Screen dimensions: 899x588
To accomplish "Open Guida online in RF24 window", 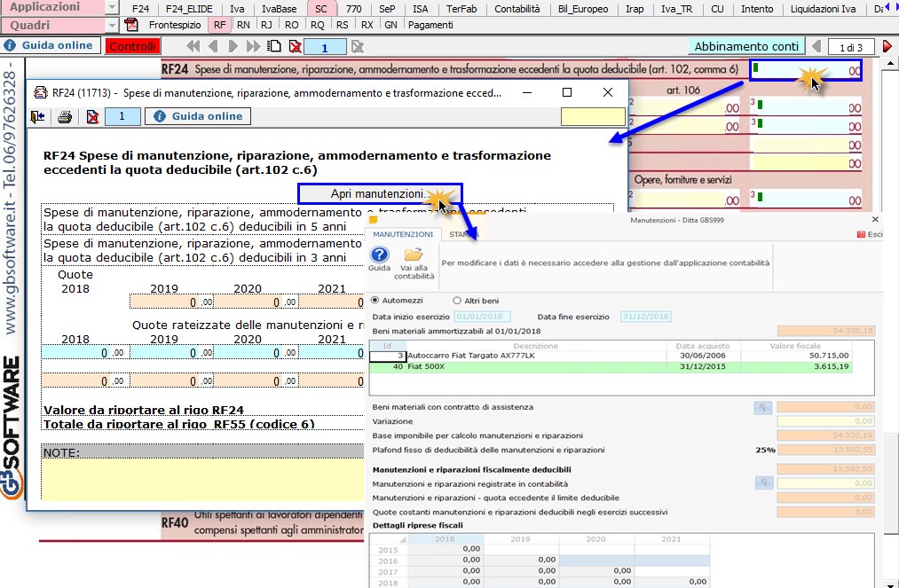I will point(199,116).
